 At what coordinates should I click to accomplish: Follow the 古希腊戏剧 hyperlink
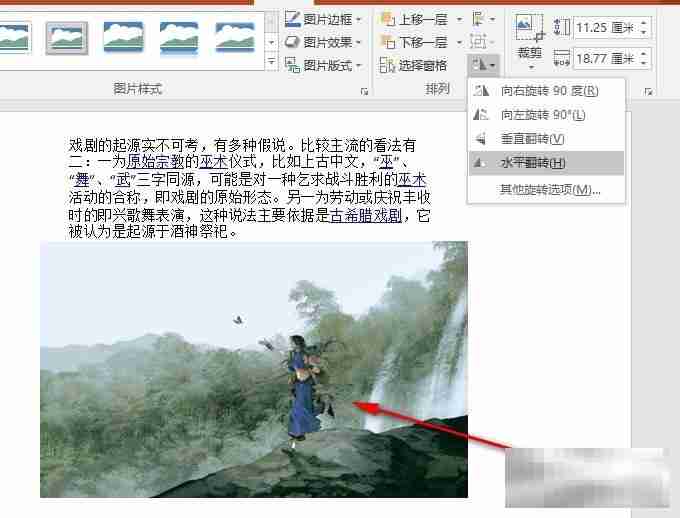tap(366, 215)
